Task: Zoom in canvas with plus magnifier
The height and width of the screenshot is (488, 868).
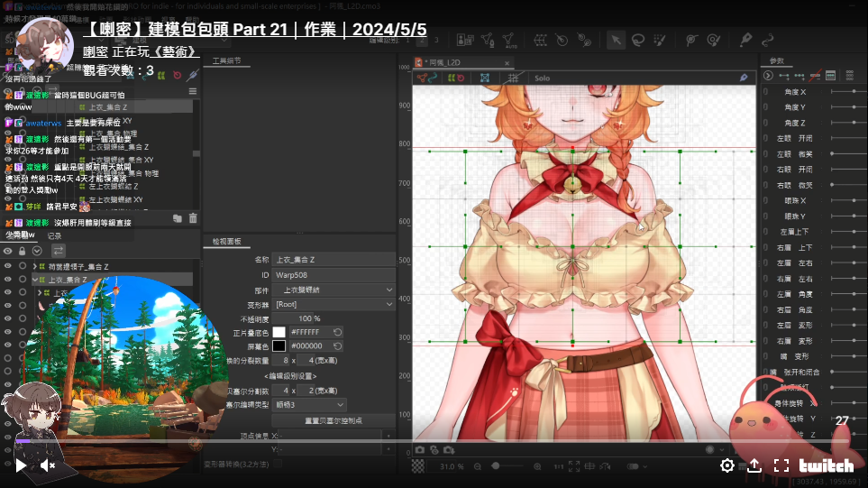Action: (537, 466)
